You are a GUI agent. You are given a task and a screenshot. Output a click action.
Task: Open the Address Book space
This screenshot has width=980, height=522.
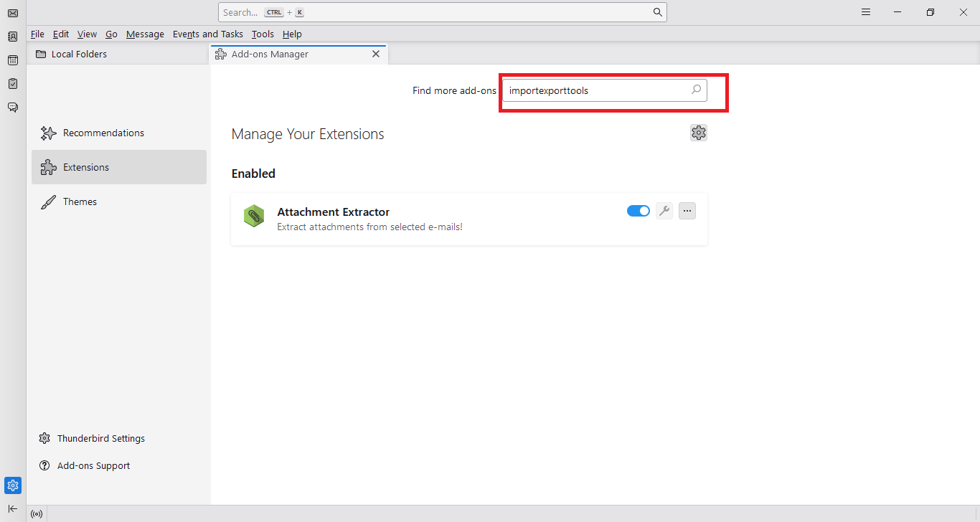pyautogui.click(x=13, y=37)
